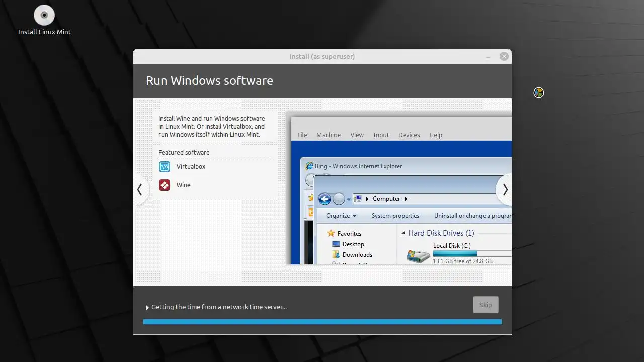The width and height of the screenshot is (644, 362).
Task: Click the Downloads folder icon
Action: 336,255
